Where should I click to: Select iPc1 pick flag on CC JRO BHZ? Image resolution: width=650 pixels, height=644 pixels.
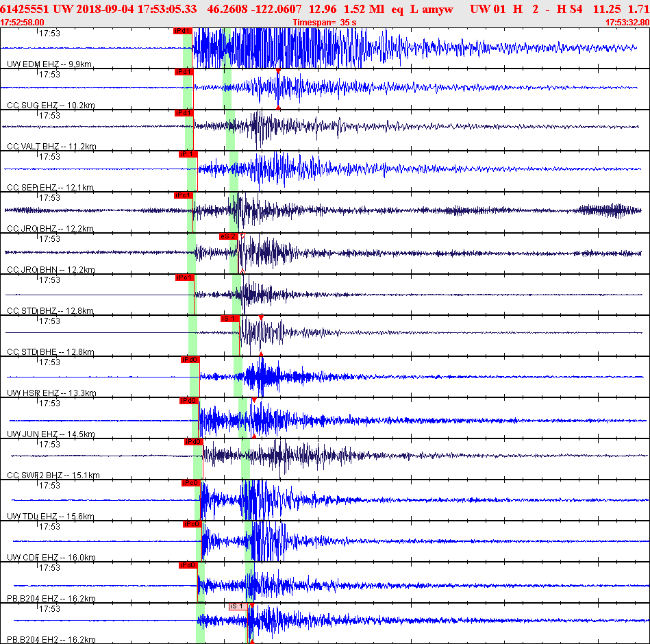coord(184,195)
